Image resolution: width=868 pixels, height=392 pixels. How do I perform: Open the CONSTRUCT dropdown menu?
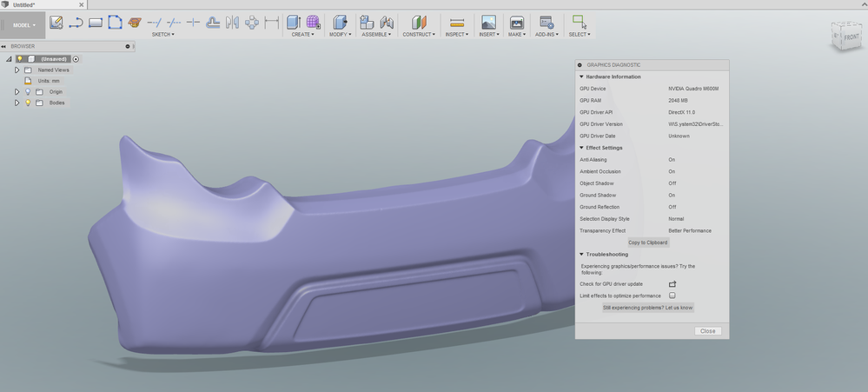pyautogui.click(x=419, y=34)
